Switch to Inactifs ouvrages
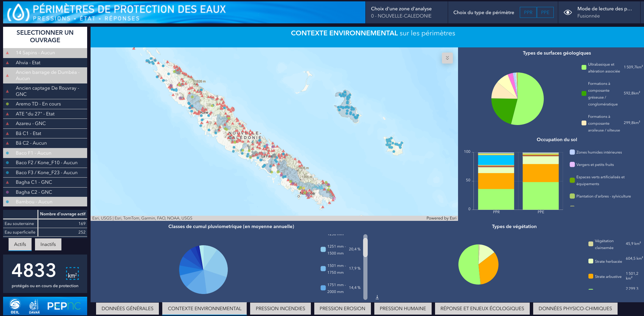644x316 pixels. (x=48, y=244)
